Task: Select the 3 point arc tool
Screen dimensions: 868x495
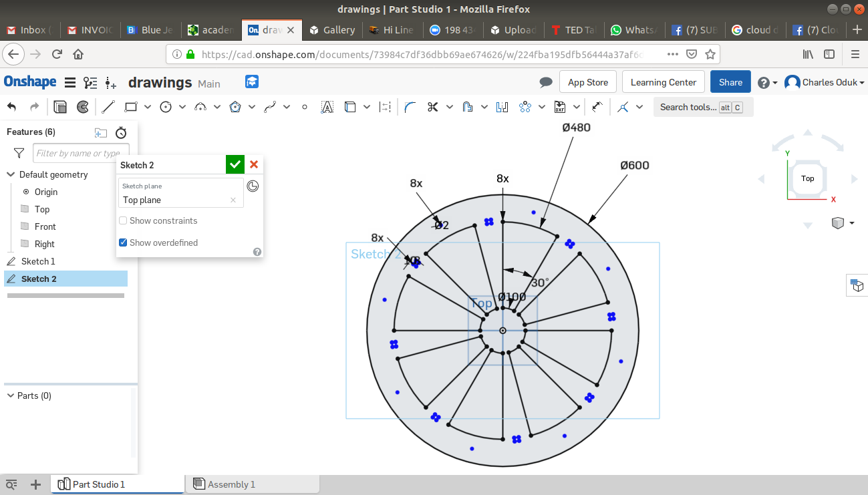Action: (x=200, y=107)
